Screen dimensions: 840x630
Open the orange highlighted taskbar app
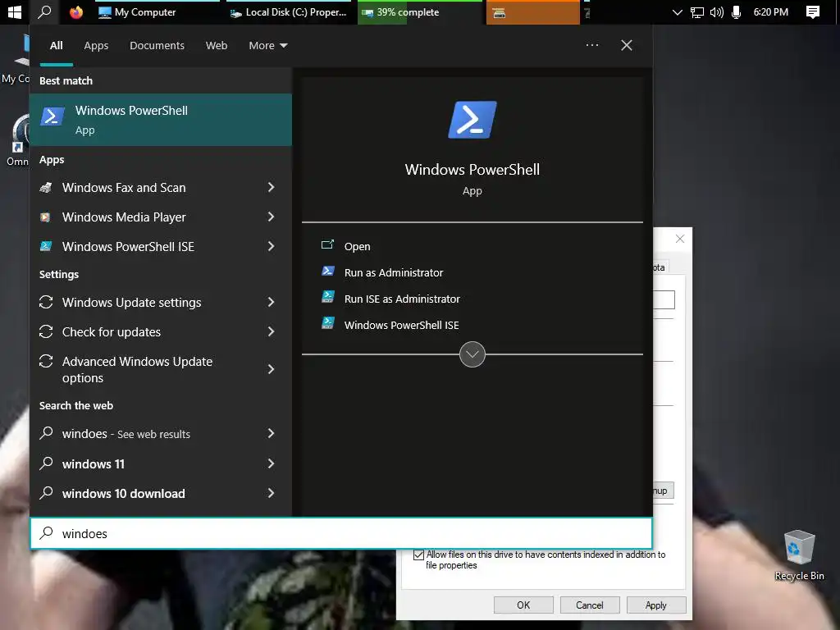532,11
